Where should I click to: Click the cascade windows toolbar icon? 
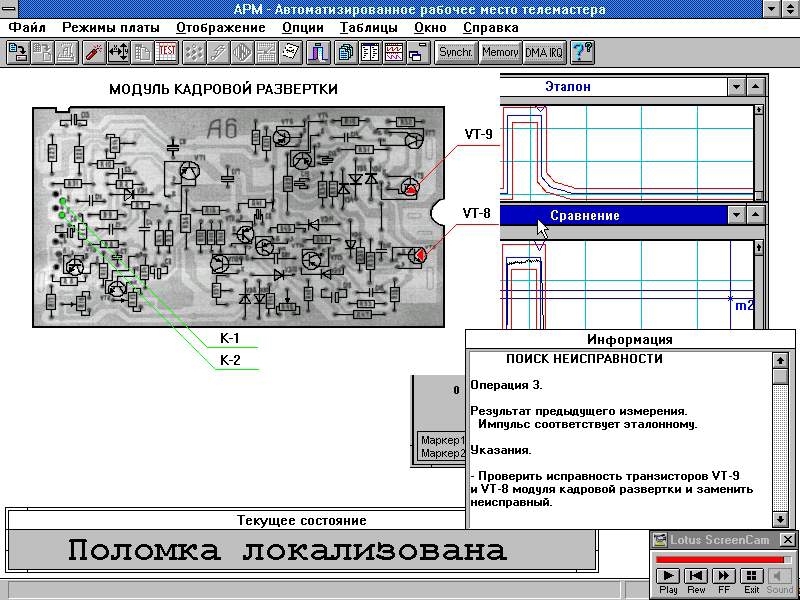pyautogui.click(x=419, y=52)
